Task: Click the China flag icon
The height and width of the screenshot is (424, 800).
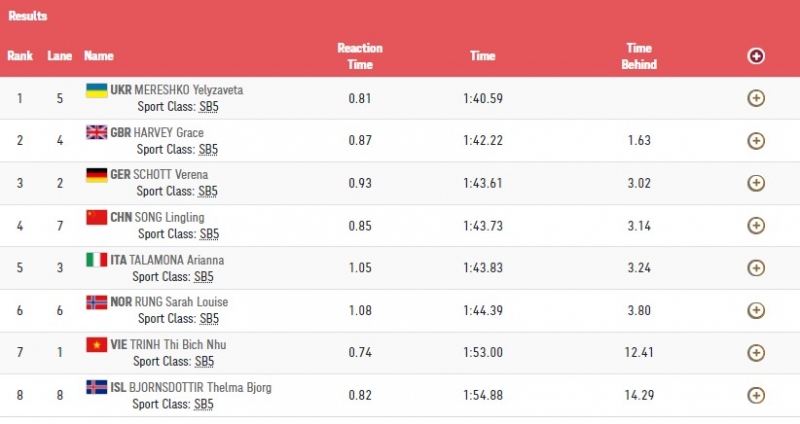Action: tap(96, 217)
